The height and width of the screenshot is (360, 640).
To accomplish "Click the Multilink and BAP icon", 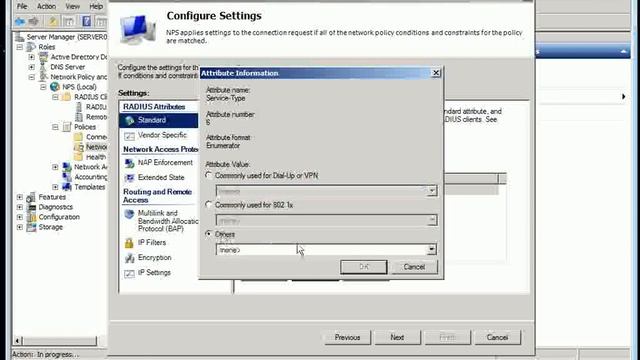I will click(129, 214).
